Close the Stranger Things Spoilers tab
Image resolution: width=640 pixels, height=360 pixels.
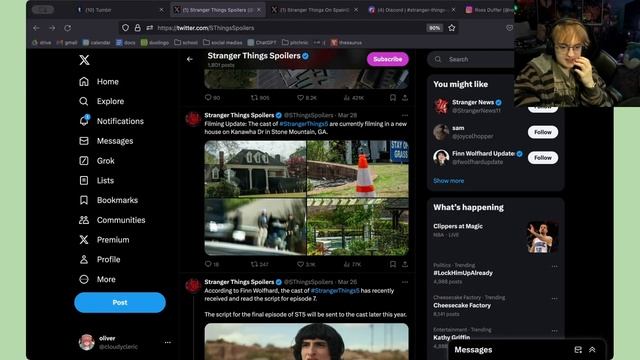(x=259, y=10)
